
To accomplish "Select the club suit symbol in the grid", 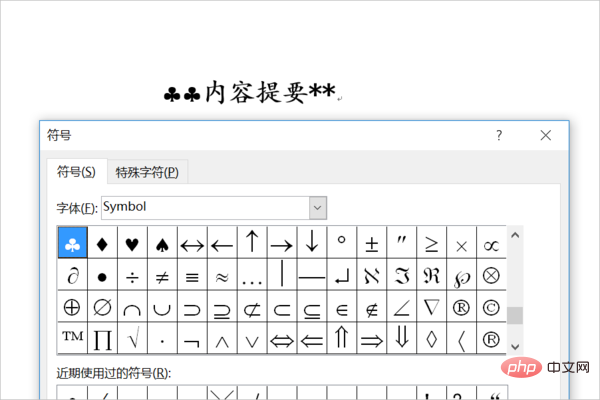I will point(72,244).
